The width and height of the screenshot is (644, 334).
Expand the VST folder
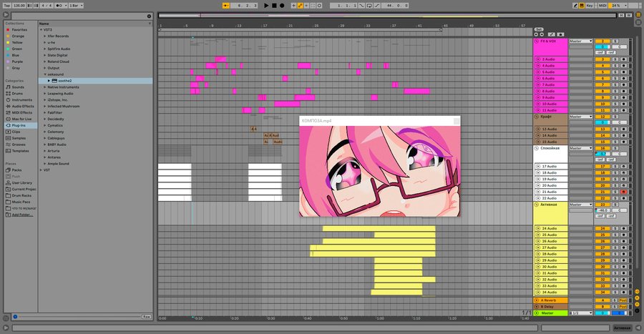click(x=41, y=170)
